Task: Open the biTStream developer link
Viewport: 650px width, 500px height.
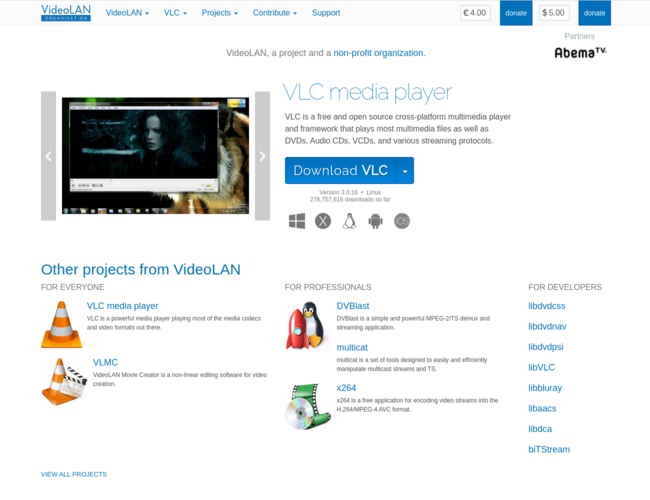Action: (549, 449)
